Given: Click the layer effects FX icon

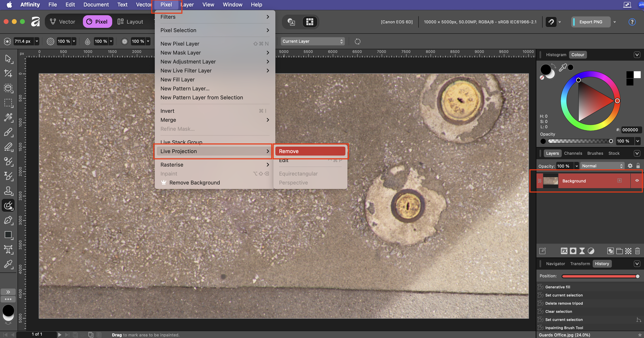Looking at the screenshot, I should (x=564, y=251).
